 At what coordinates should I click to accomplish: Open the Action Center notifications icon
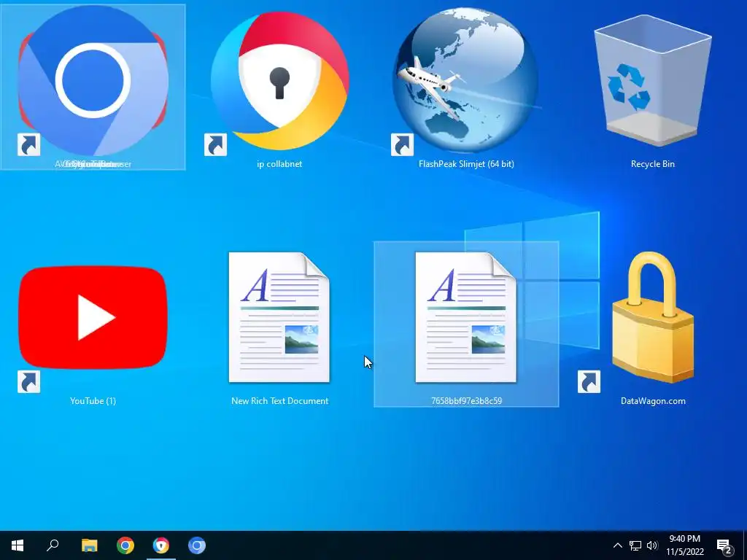[724, 545]
